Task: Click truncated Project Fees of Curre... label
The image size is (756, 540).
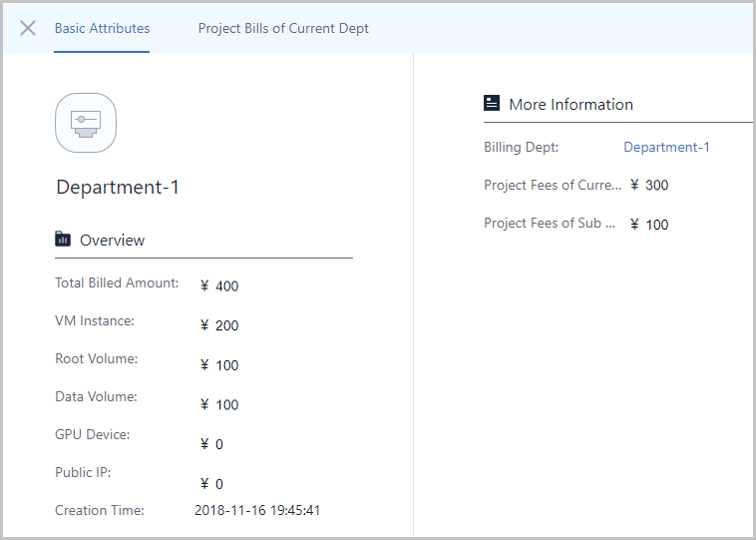Action: pyautogui.click(x=553, y=186)
